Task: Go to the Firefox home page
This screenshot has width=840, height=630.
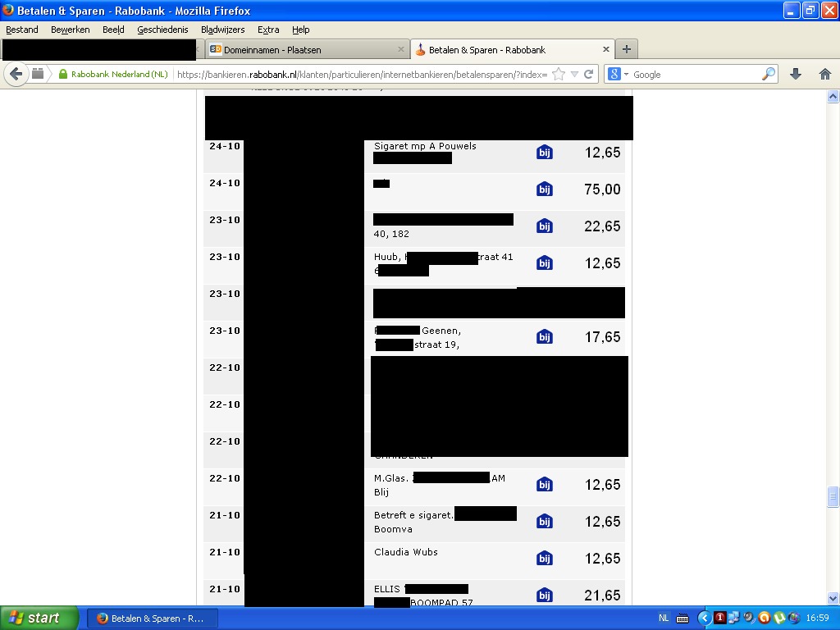Action: [x=825, y=74]
